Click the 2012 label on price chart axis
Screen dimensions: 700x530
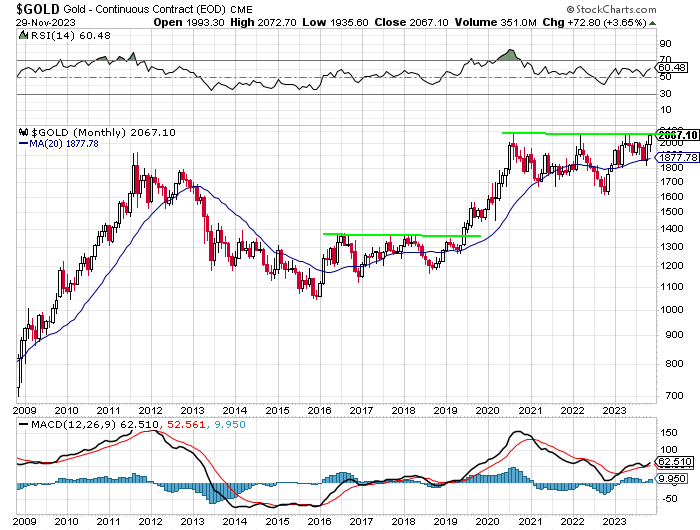(x=151, y=410)
